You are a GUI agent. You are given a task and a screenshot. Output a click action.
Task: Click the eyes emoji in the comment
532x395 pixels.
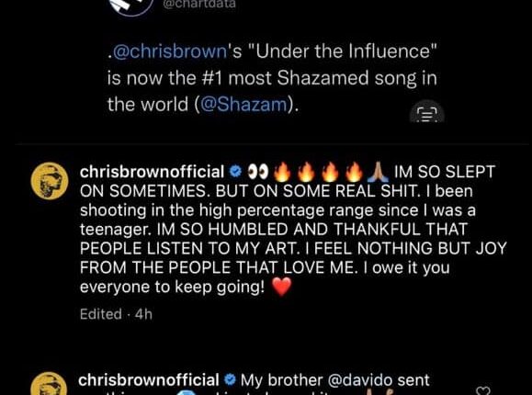258,172
